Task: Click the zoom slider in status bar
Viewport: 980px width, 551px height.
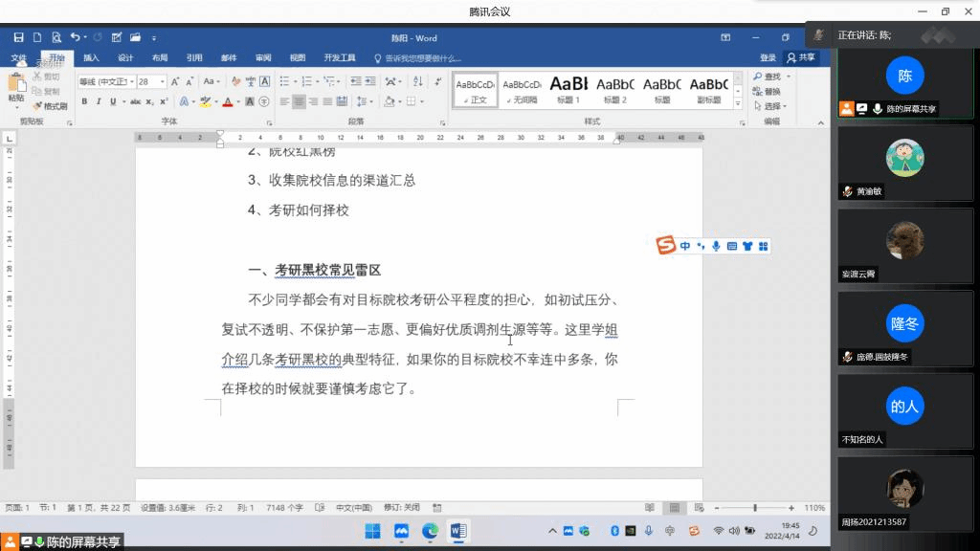Action: (755, 508)
